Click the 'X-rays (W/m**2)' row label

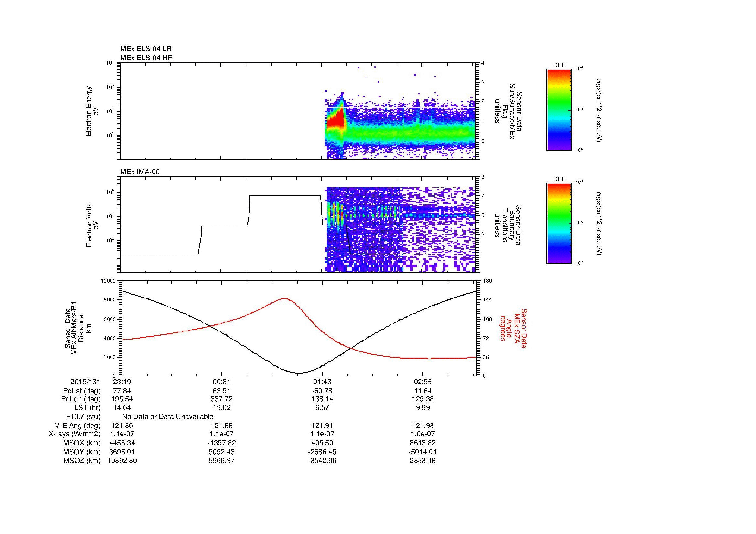75,434
